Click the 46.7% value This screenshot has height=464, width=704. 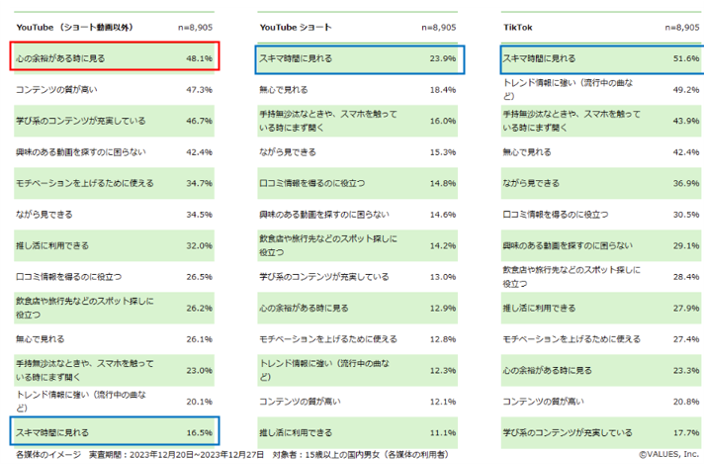tap(199, 121)
